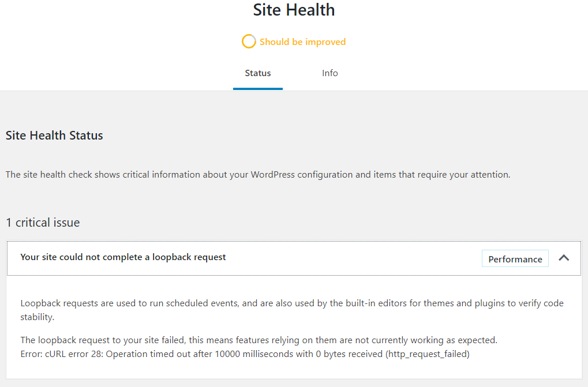Image resolution: width=588 pixels, height=387 pixels.
Task: Click the yellow circular health status icon
Action: tap(248, 41)
